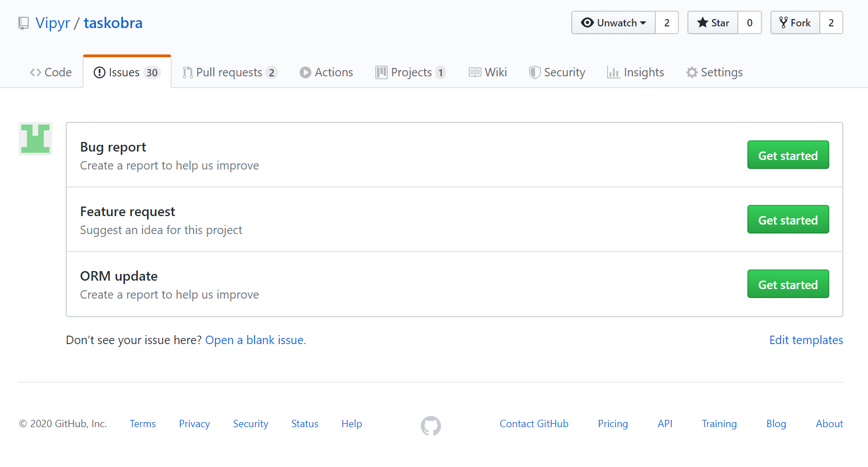Open the Terms footer link

[143, 424]
